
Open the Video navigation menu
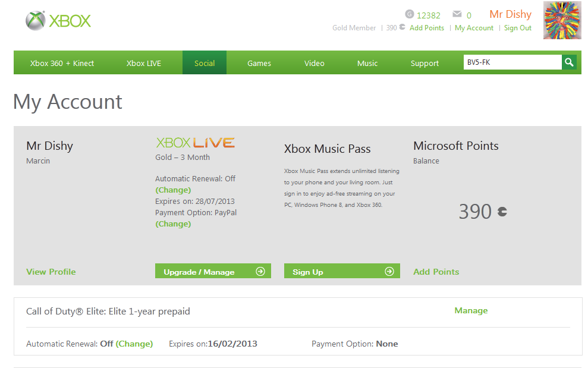point(315,63)
